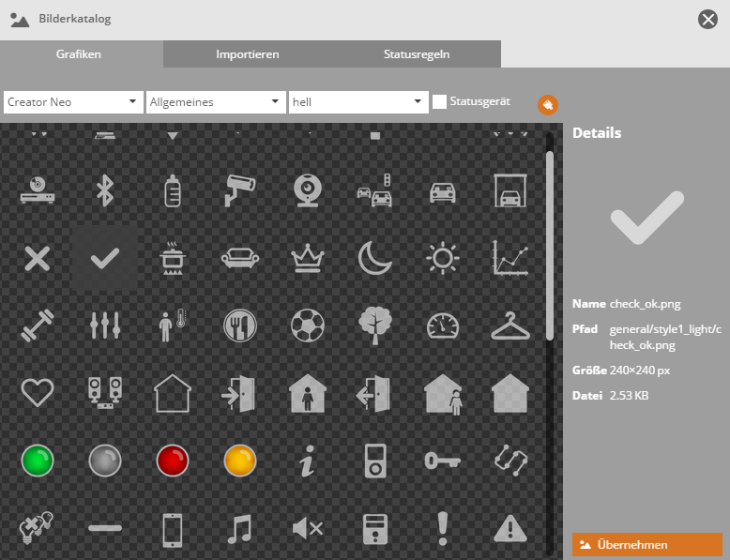Click the orange paint bucket icon
The image size is (730, 560).
click(548, 104)
